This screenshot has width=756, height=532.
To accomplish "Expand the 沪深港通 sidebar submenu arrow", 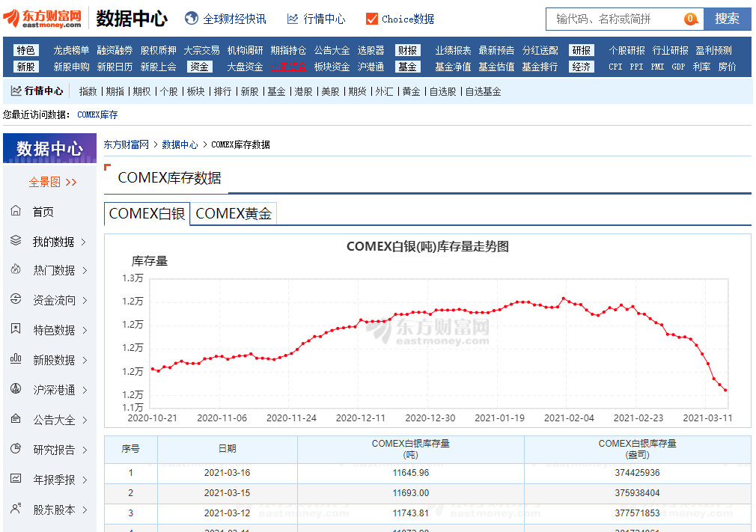I will click(84, 390).
